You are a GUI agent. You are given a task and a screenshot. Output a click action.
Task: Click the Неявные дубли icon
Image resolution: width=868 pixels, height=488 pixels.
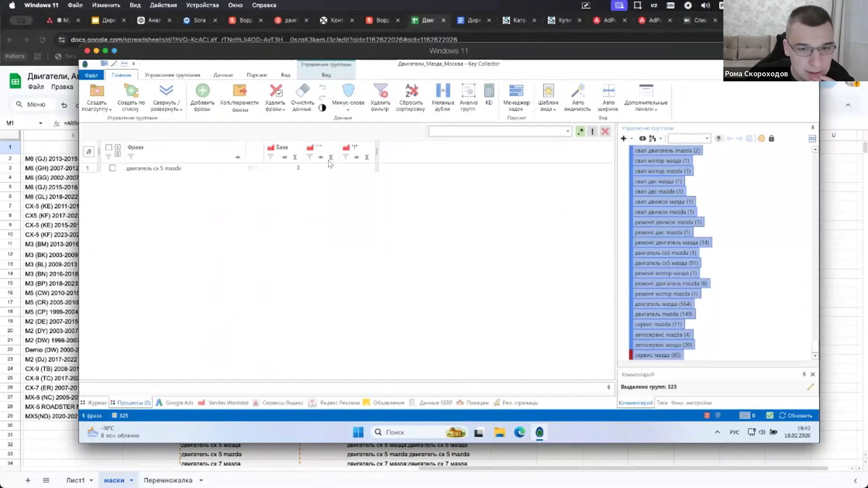443,91
